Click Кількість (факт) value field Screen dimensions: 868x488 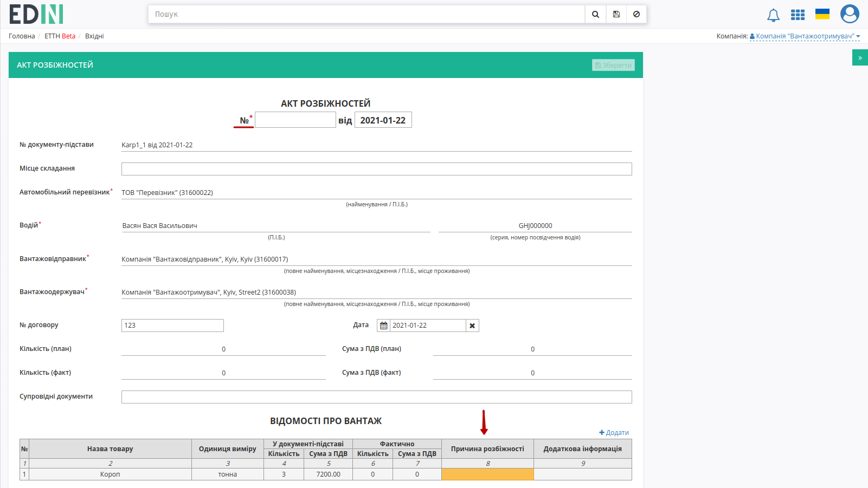coord(223,373)
